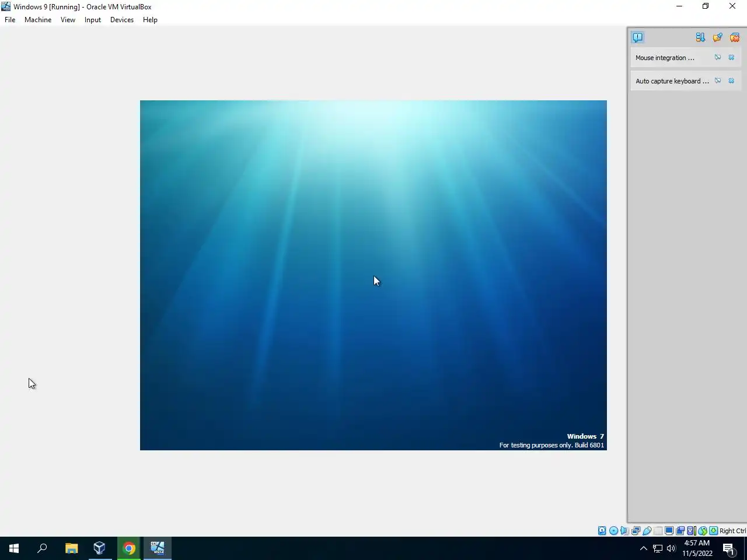
Task: Click the VirtualBox window title bar icon
Action: tap(6, 6)
